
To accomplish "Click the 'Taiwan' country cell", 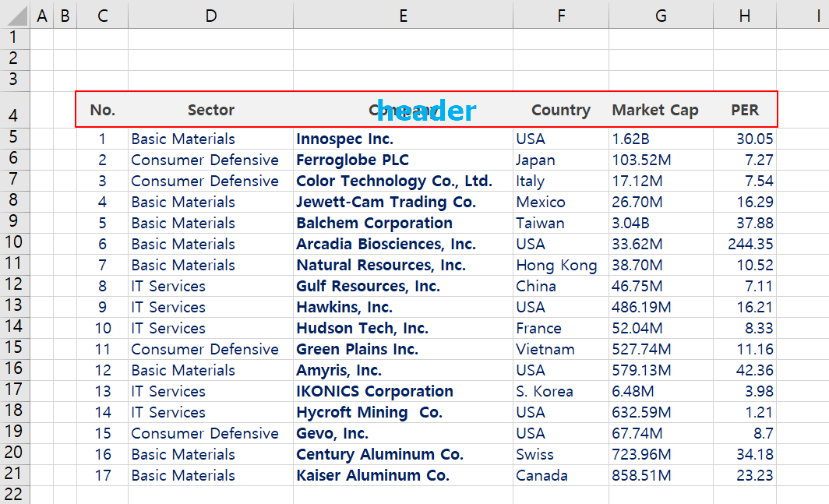I will (x=560, y=223).
